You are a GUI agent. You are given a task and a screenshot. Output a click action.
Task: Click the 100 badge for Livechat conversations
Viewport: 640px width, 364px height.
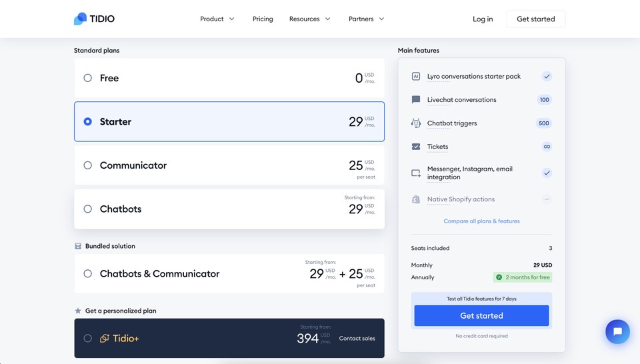click(x=545, y=99)
